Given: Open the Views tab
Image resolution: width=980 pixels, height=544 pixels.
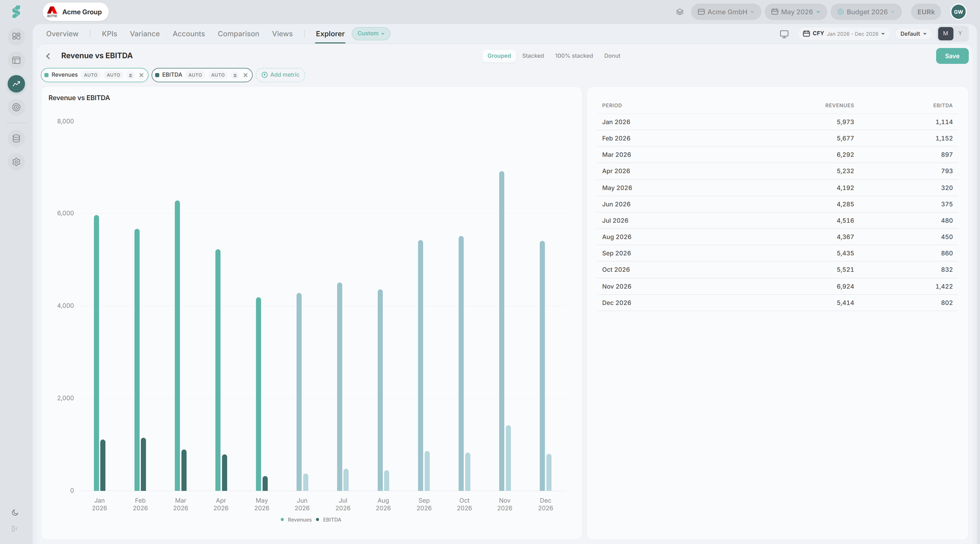Looking at the screenshot, I should [x=282, y=34].
